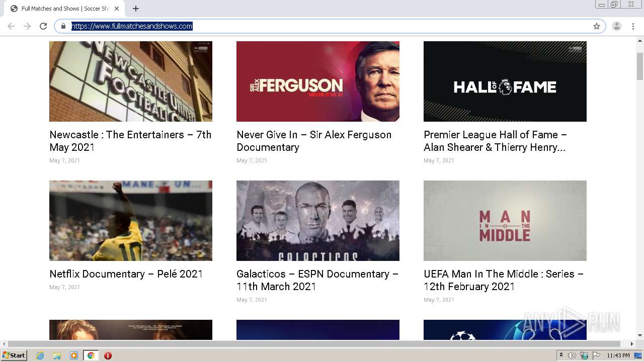
Task: Click the date under Hall of Fame post
Action: (439, 160)
